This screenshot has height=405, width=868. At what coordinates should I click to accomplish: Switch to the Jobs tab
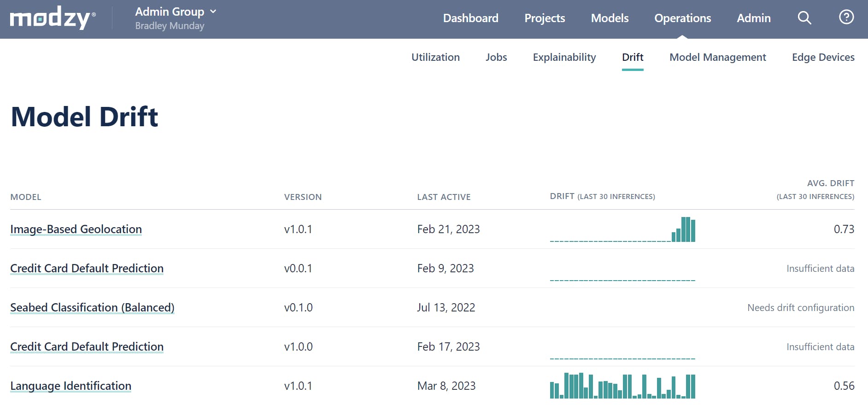point(496,57)
